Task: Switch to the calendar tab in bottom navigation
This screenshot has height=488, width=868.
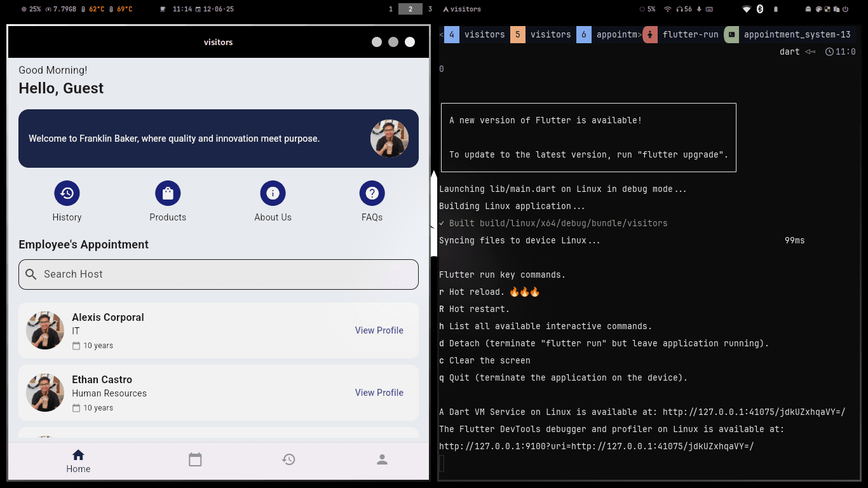Action: pos(195,459)
